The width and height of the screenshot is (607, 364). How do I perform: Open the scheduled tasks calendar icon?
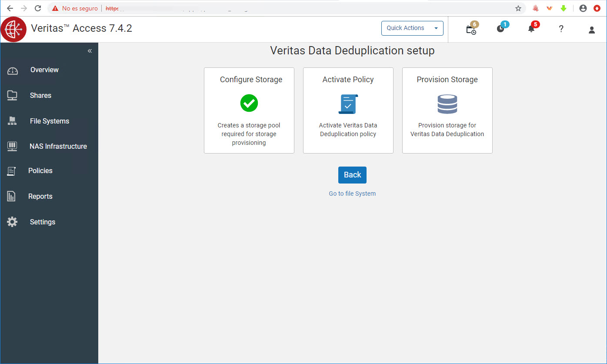tap(471, 30)
